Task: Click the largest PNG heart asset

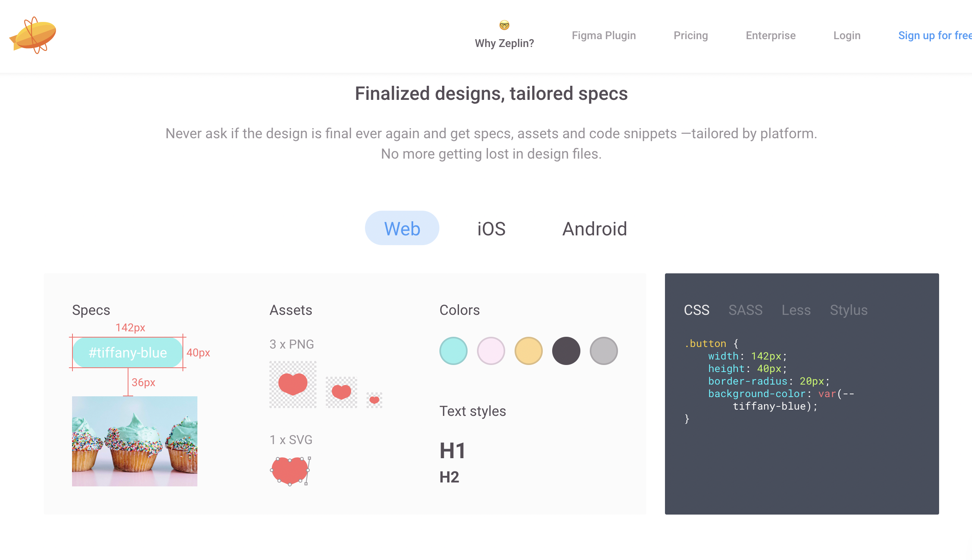Action: point(293,385)
